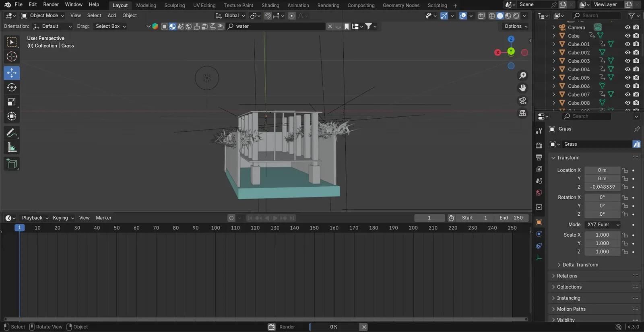Viewport: 644px width, 332px height.
Task: Open the Default orientation dropdown
Action: tap(53, 26)
